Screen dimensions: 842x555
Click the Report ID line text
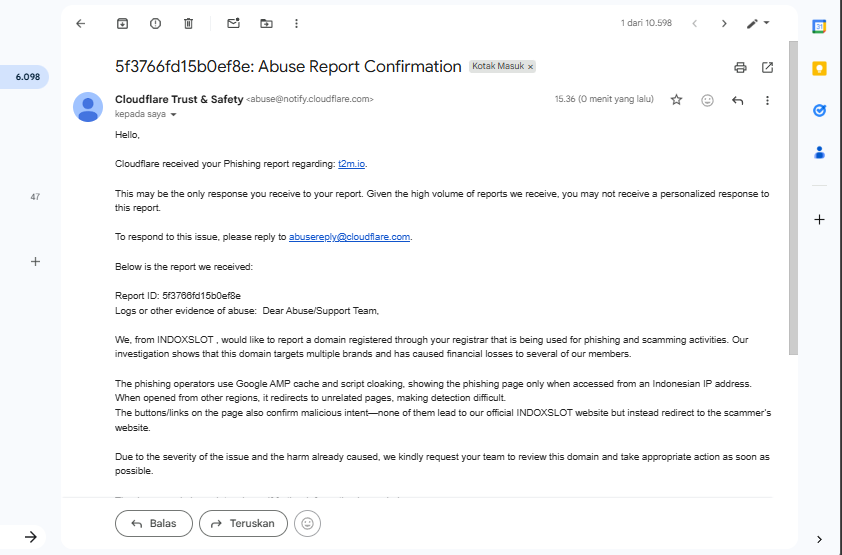(178, 296)
